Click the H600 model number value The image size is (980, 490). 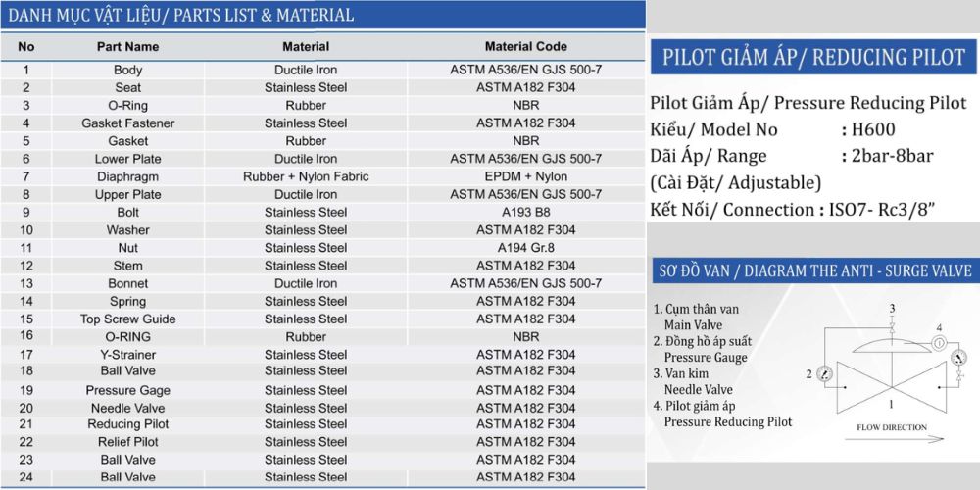873,129
